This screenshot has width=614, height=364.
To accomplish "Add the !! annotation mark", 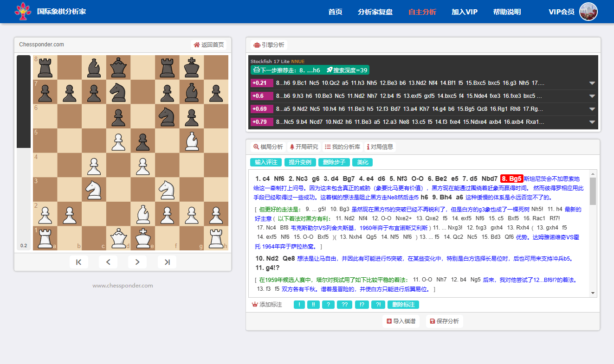I will click(313, 305).
